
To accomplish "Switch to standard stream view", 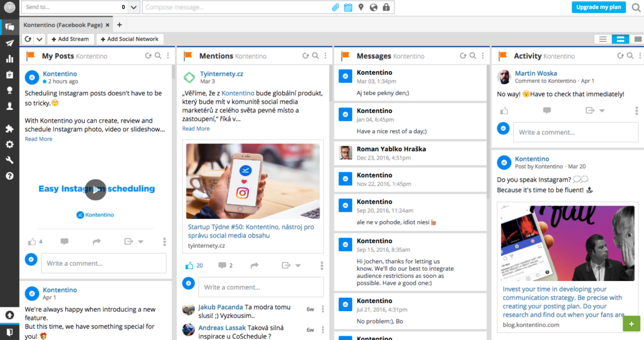I will click(620, 39).
